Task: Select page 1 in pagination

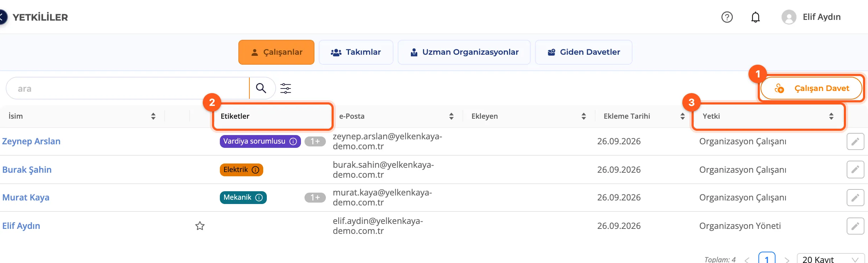Action: coord(767,258)
